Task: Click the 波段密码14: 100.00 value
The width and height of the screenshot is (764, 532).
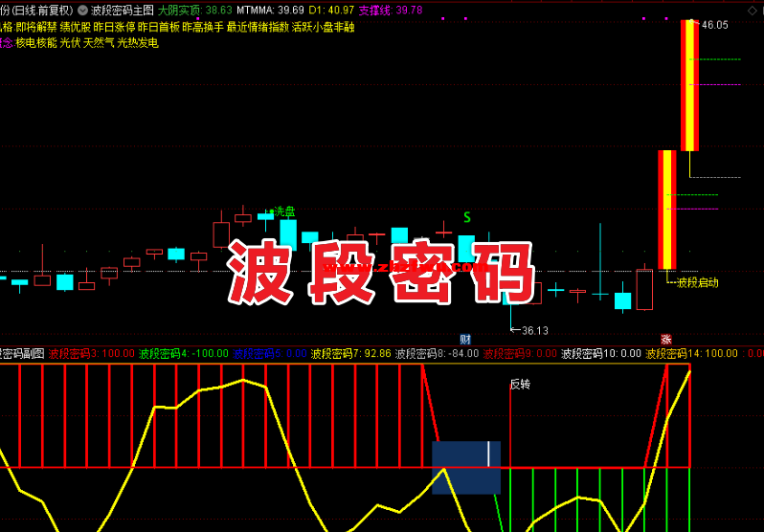Action: [x=692, y=354]
